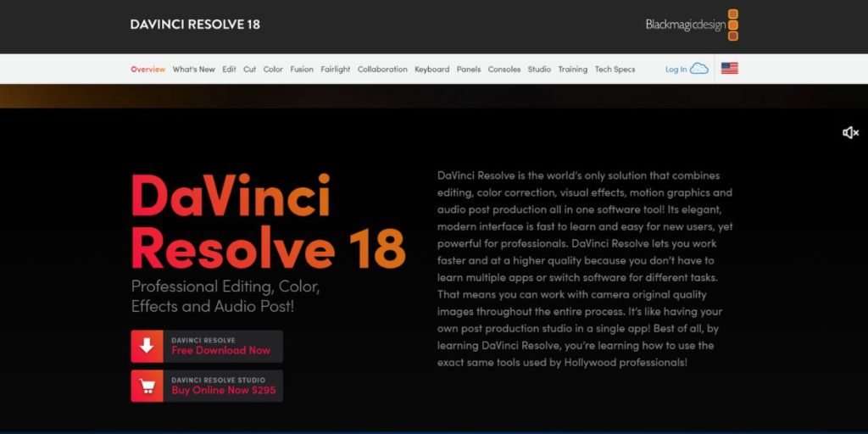
Task: Go to the Keyboard page
Action: (431, 70)
